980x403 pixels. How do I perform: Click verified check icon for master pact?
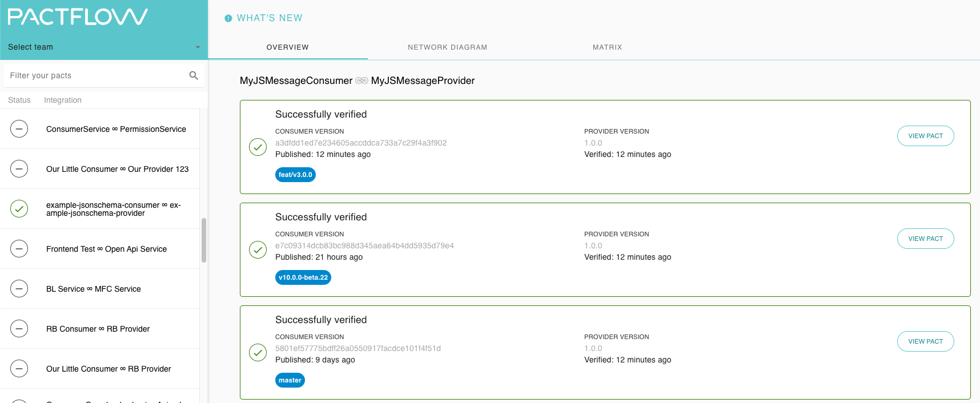(x=258, y=353)
